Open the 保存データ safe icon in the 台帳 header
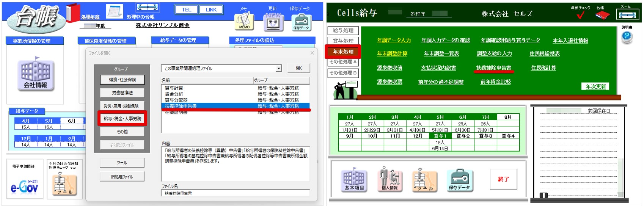This screenshot has height=207, width=644. click(302, 22)
